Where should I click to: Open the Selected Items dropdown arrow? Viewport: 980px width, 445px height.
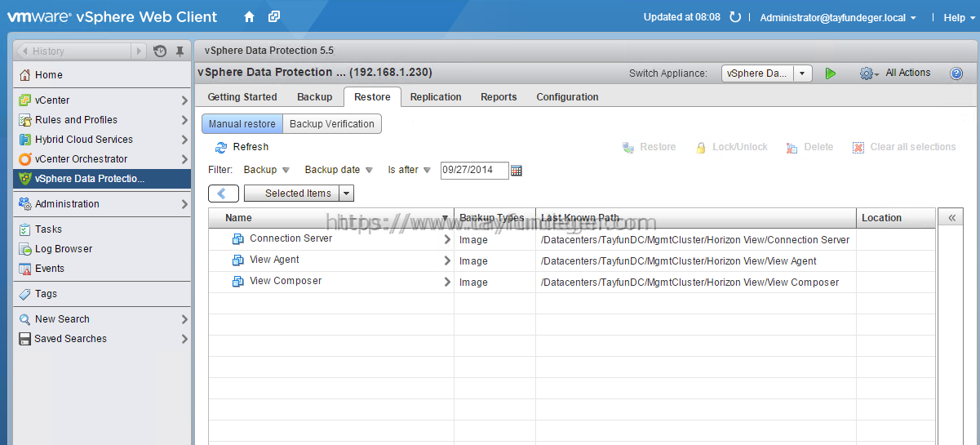point(346,194)
